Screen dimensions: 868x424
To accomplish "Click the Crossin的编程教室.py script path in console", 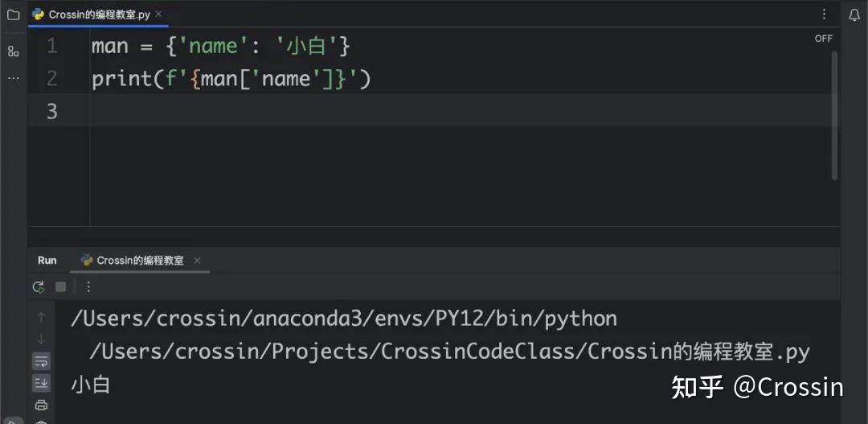I will coord(449,352).
